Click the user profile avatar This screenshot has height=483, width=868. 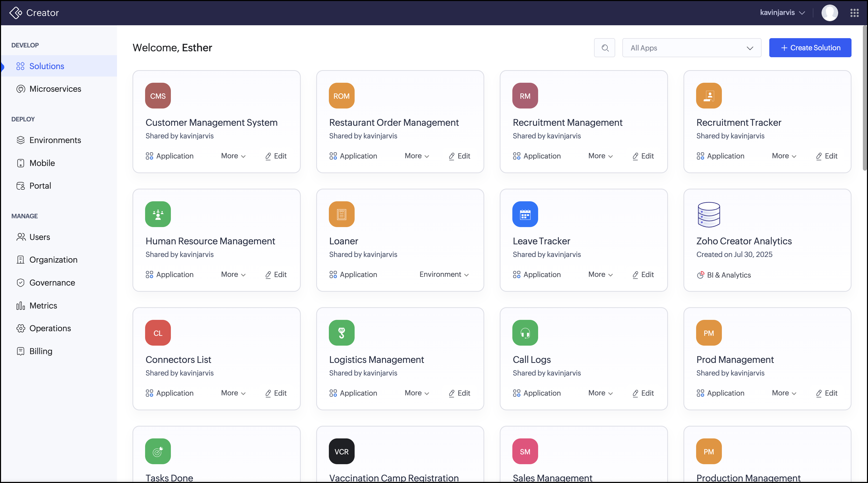(x=829, y=13)
